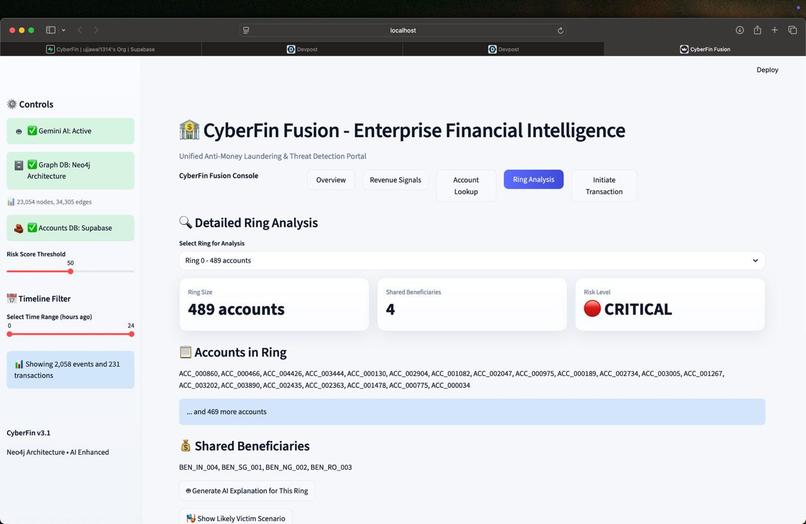Click the Gemini AI robot icon

coord(19,132)
